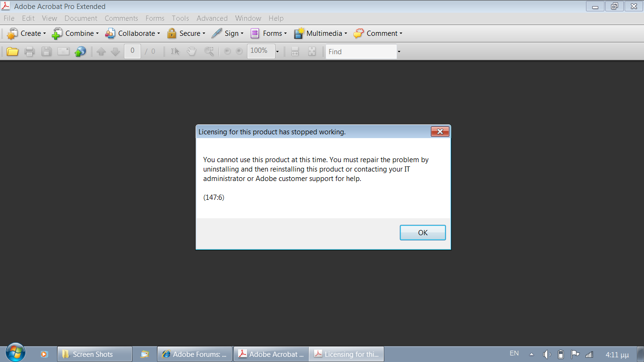Click the page number field
The width and height of the screenshot is (644, 362).
click(x=132, y=51)
